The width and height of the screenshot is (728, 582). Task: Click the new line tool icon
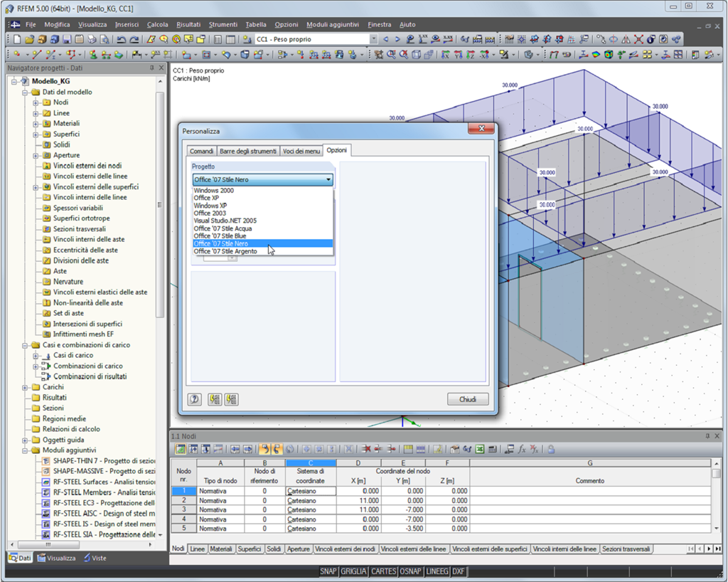pyautogui.click(x=37, y=54)
